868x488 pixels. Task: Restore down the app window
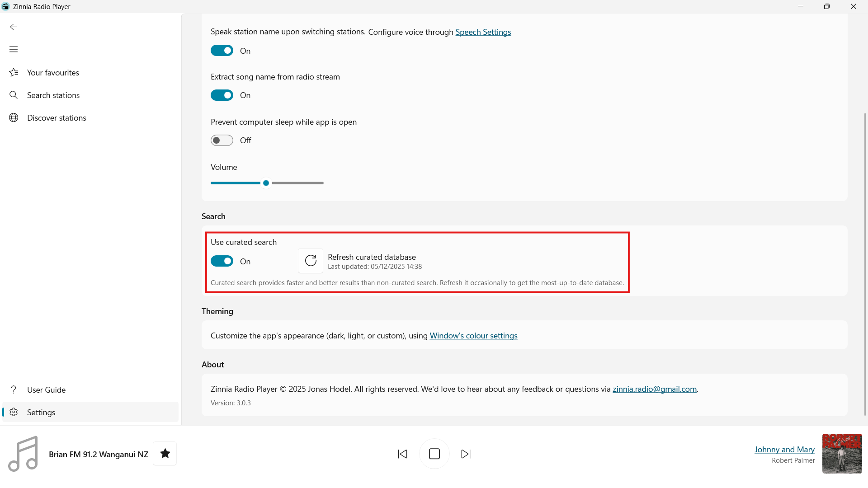827,6
